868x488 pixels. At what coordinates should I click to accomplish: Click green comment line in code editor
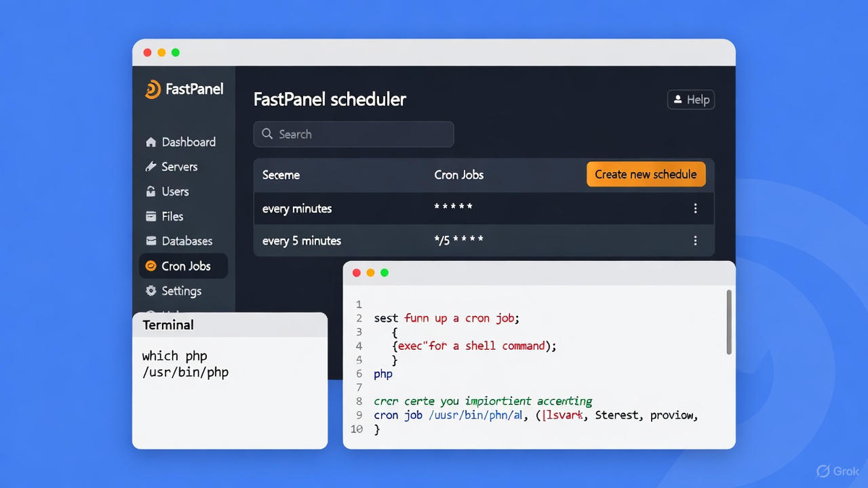[x=483, y=401]
